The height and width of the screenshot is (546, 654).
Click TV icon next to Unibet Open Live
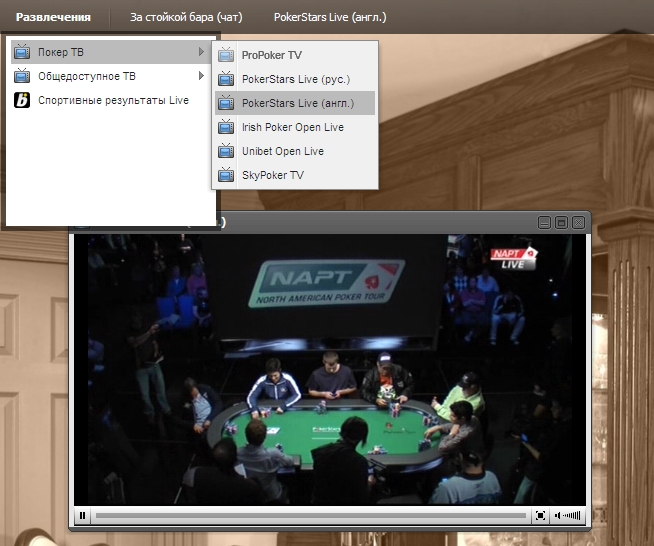226,151
